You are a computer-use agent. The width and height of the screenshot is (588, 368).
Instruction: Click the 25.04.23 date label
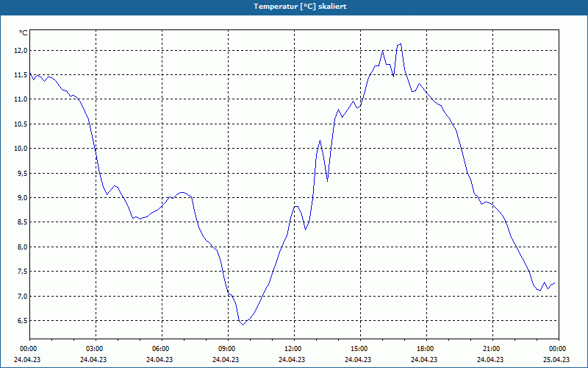[x=556, y=359]
